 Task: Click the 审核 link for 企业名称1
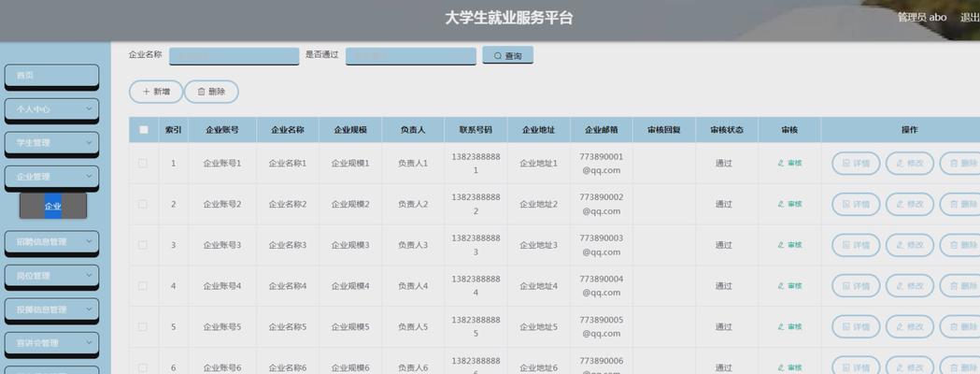(789, 164)
